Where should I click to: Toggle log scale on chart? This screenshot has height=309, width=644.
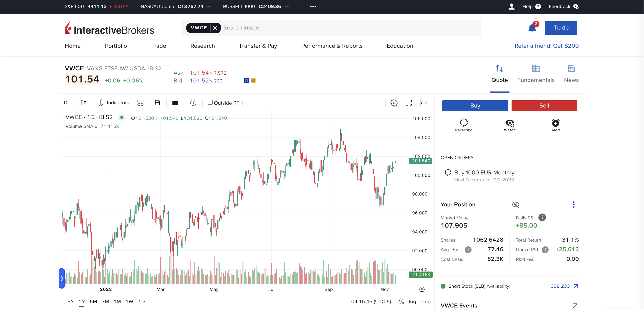pos(412,302)
